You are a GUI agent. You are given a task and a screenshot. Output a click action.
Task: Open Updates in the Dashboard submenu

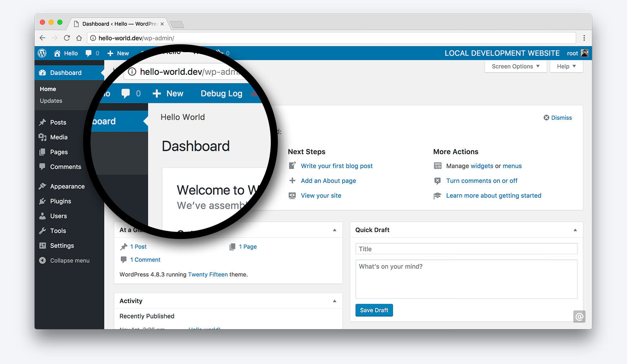pyautogui.click(x=51, y=101)
